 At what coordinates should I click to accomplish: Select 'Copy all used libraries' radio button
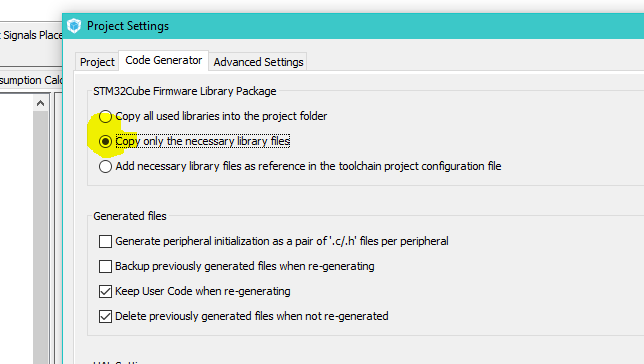click(x=105, y=116)
